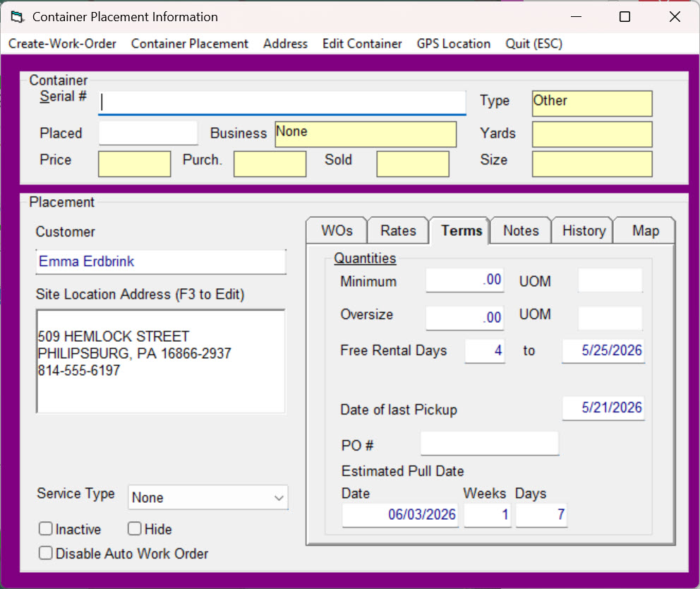This screenshot has width=700, height=589.
Task: Switch to the Notes tab
Action: click(521, 231)
